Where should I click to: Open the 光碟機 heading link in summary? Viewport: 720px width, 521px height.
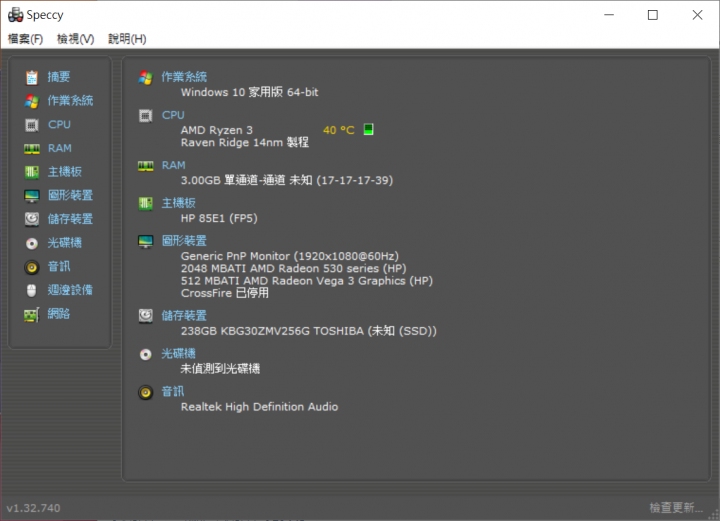point(178,353)
